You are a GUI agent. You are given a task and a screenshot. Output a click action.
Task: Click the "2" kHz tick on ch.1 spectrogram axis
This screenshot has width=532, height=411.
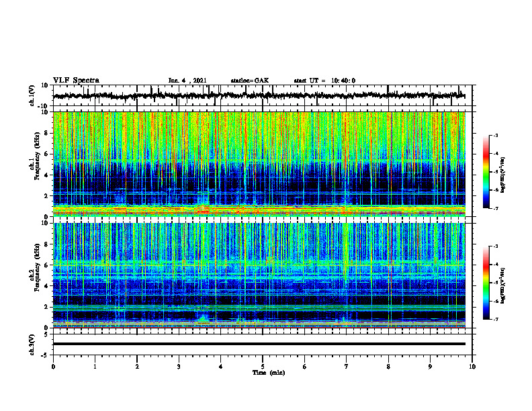pyautogui.click(x=46, y=196)
